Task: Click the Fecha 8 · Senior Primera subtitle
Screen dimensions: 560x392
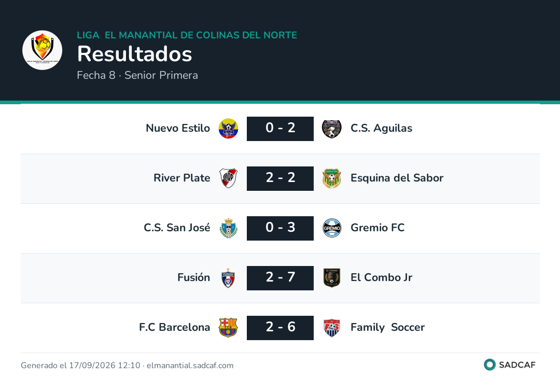Action: click(x=137, y=75)
